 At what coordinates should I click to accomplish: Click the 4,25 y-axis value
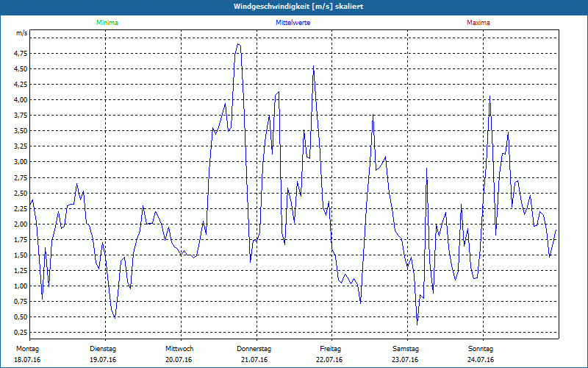point(21,85)
